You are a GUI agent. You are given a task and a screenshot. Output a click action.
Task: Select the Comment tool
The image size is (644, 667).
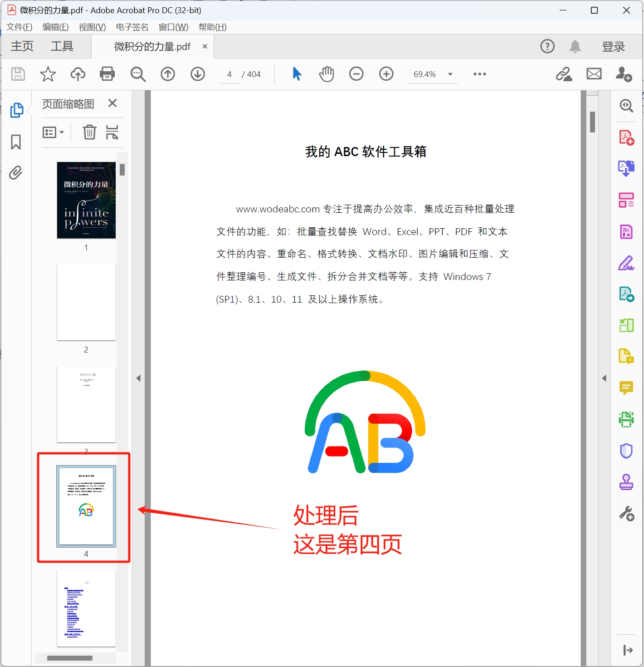tap(626, 388)
